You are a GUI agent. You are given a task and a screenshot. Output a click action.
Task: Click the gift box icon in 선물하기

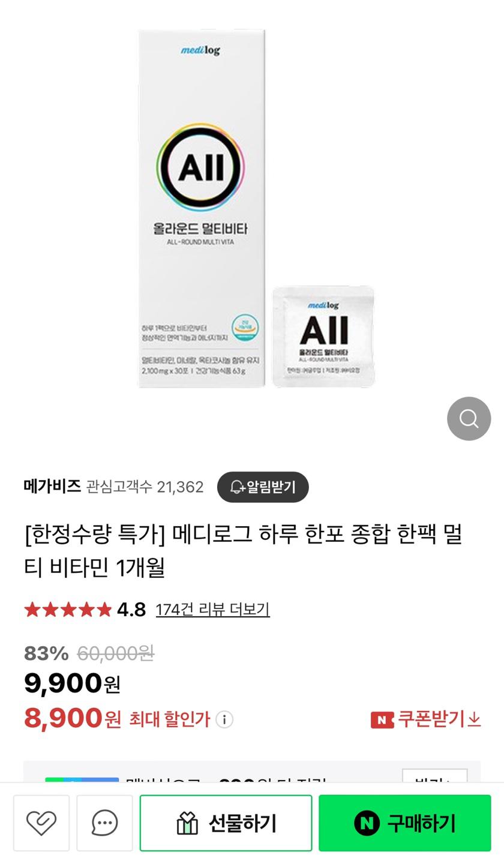187,823
